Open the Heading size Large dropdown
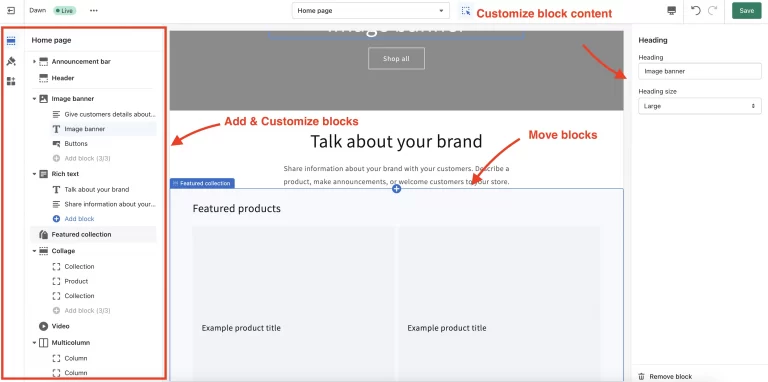 699,106
